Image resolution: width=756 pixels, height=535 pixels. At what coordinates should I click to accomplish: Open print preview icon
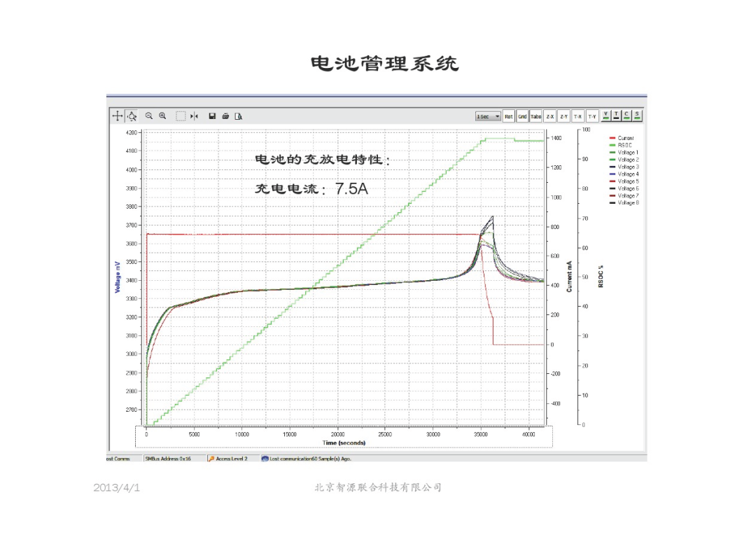pos(239,116)
